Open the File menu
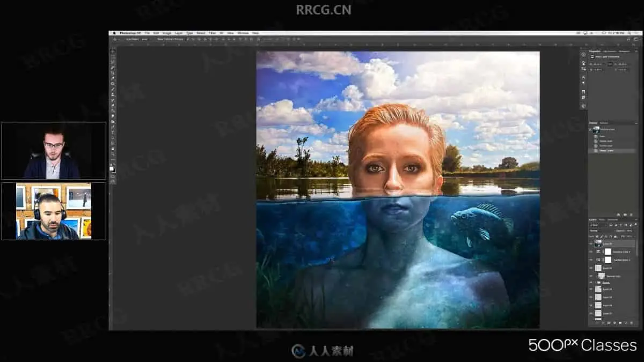The width and height of the screenshot is (644, 362). click(148, 33)
